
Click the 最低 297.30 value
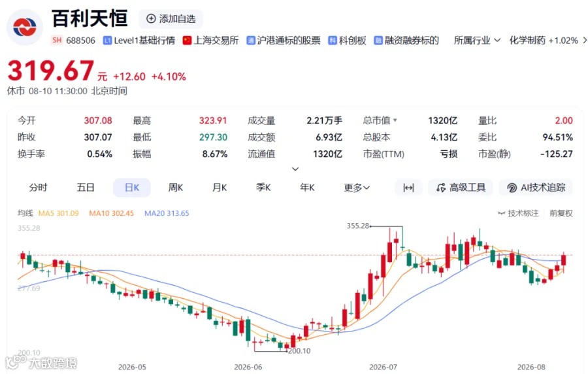tap(213, 137)
